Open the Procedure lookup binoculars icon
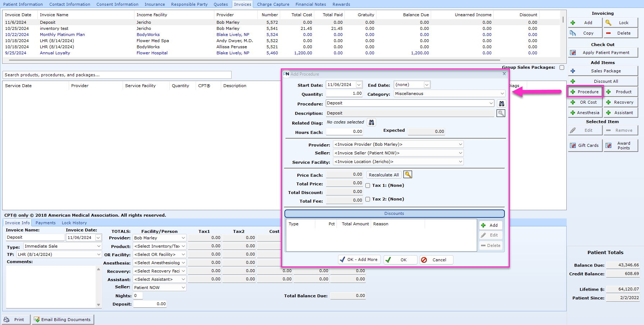 (501, 103)
